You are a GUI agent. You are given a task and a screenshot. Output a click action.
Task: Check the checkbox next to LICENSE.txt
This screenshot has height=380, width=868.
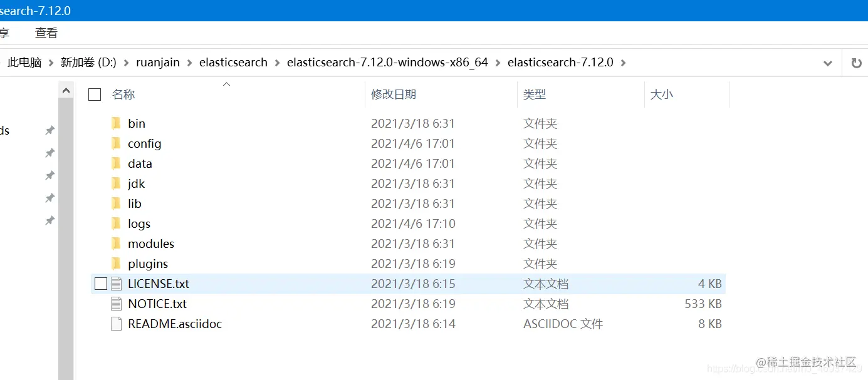tap(100, 283)
